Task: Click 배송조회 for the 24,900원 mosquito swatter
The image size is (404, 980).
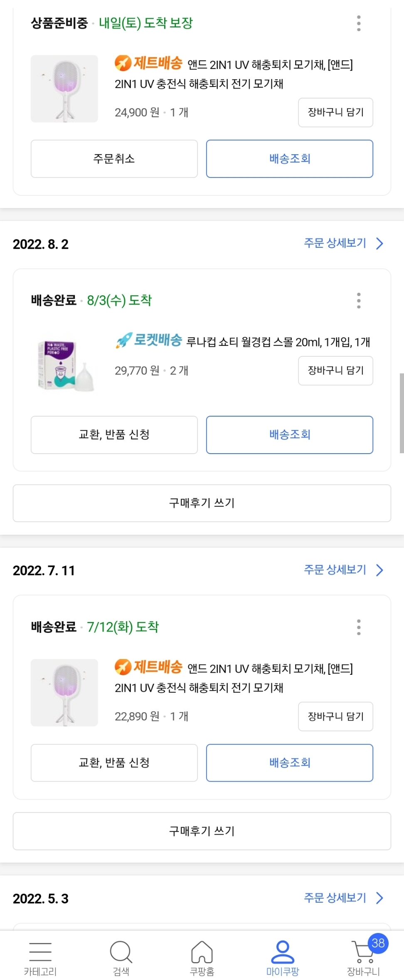Action: coord(289,159)
